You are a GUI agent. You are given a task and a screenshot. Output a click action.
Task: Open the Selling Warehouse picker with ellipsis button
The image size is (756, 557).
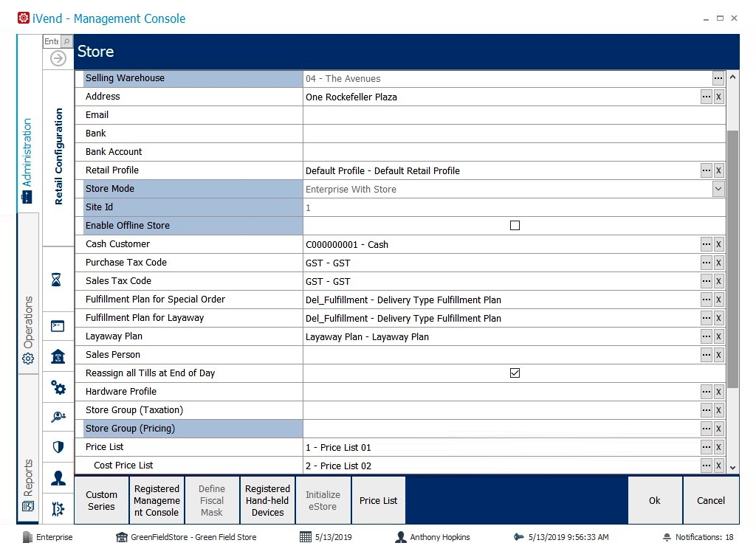pos(720,77)
